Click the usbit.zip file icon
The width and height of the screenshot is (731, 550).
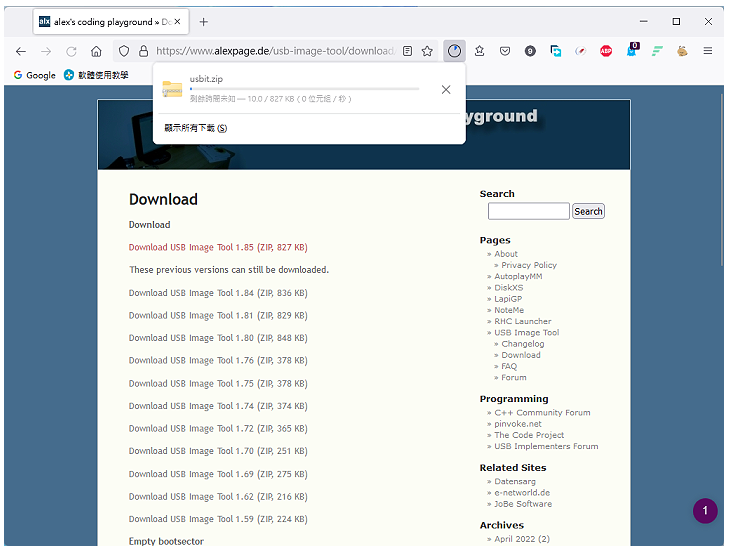pyautogui.click(x=172, y=89)
